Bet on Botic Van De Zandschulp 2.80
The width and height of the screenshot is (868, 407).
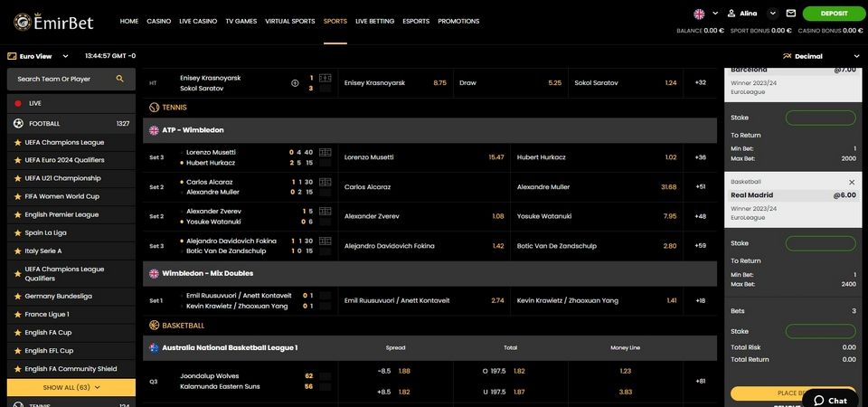click(597, 246)
